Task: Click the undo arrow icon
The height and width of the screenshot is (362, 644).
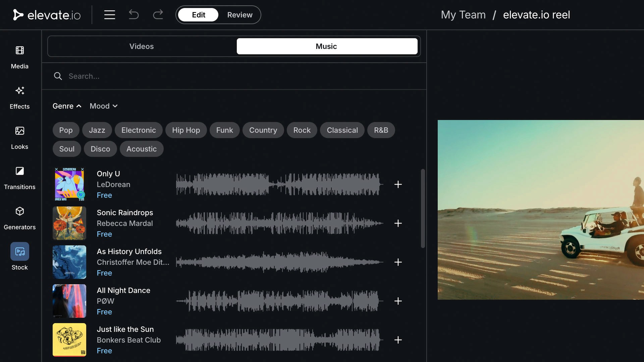Action: pos(133,15)
